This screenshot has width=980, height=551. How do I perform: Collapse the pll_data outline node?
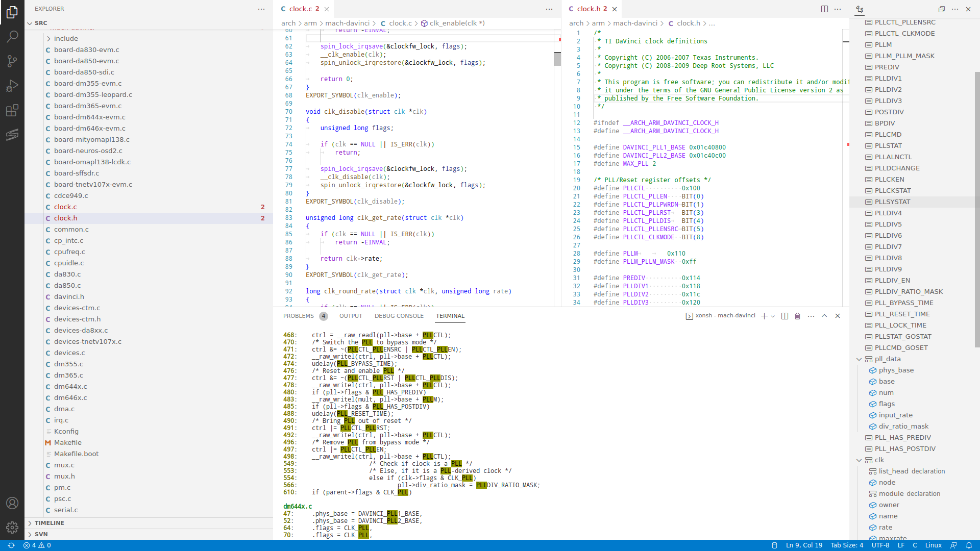859,359
